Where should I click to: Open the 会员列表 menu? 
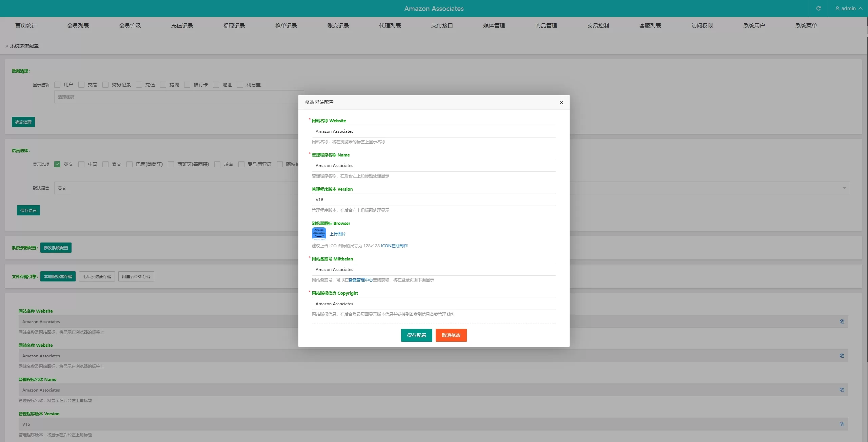[x=78, y=26]
